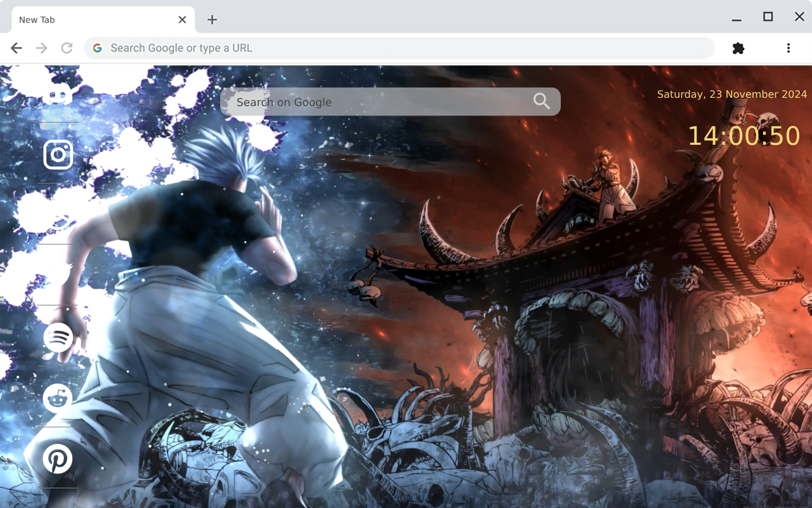Switch to the New Tab tab
The height and width of the screenshot is (508, 812).
[89, 19]
